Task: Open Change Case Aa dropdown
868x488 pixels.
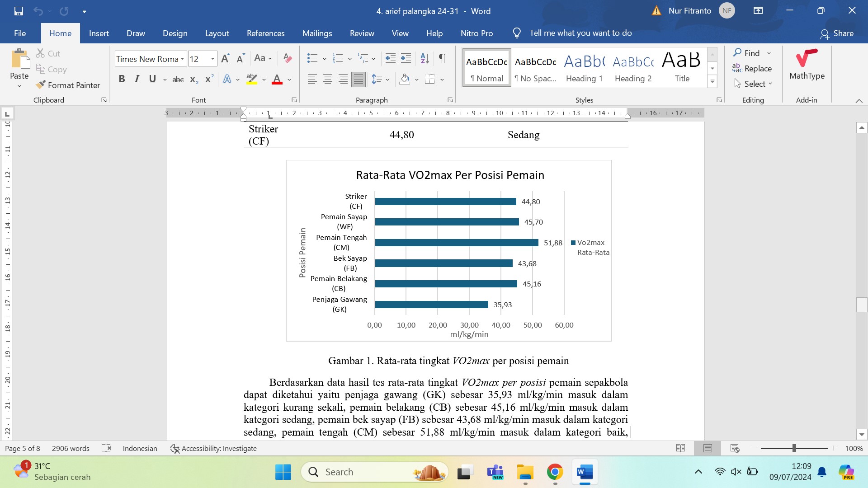Action: coord(263,58)
